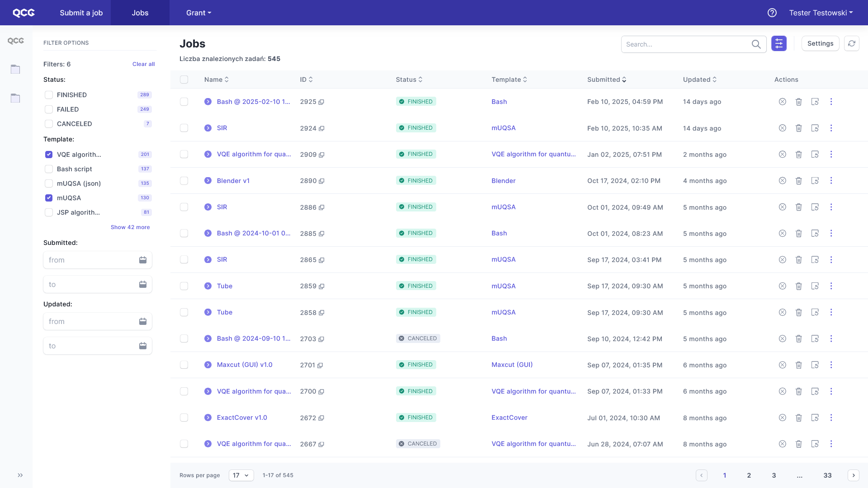This screenshot has width=868, height=488.
Task: Go to the Submit a job tab
Action: pyautogui.click(x=81, y=13)
